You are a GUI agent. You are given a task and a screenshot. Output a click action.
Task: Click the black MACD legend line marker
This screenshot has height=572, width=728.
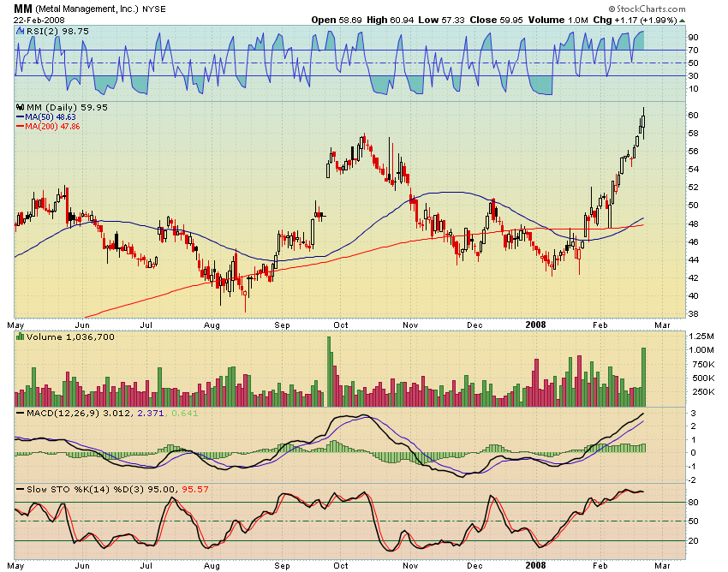(x=20, y=414)
